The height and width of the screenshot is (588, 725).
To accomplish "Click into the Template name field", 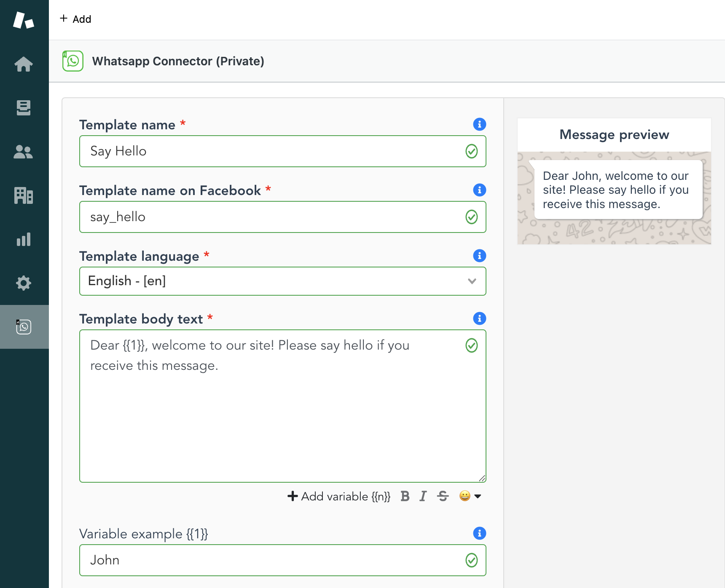I will (274, 151).
